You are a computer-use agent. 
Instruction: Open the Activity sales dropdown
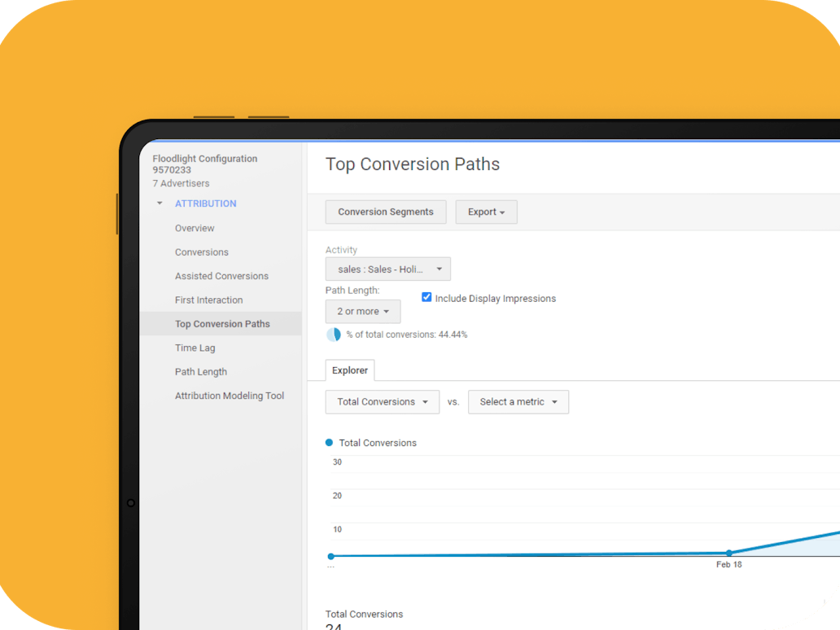[388, 269]
